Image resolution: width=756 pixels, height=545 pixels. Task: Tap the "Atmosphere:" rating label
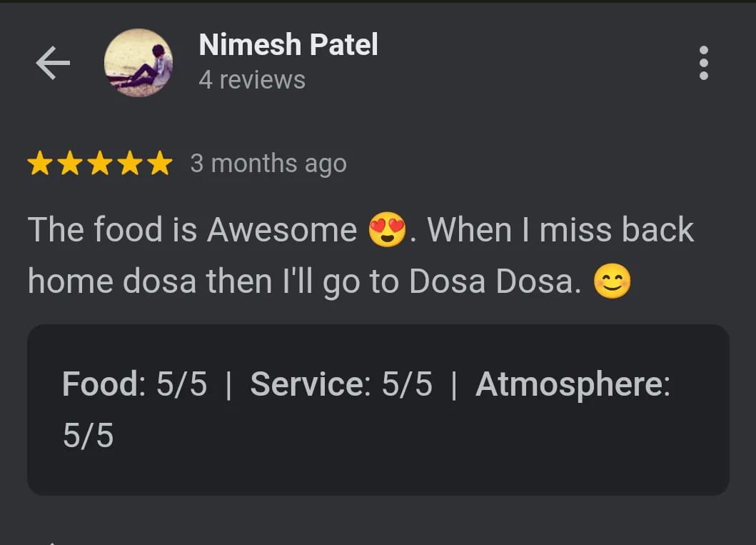pyautogui.click(x=573, y=384)
